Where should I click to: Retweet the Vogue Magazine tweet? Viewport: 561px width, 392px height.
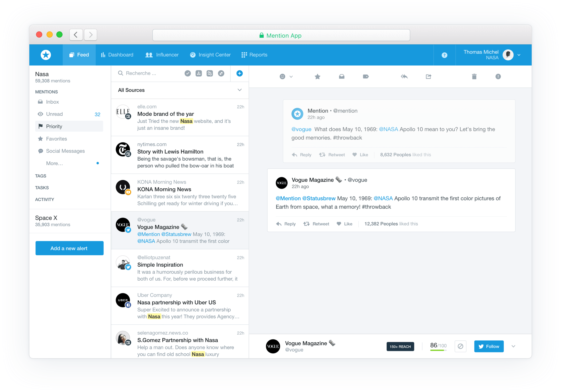coord(316,224)
